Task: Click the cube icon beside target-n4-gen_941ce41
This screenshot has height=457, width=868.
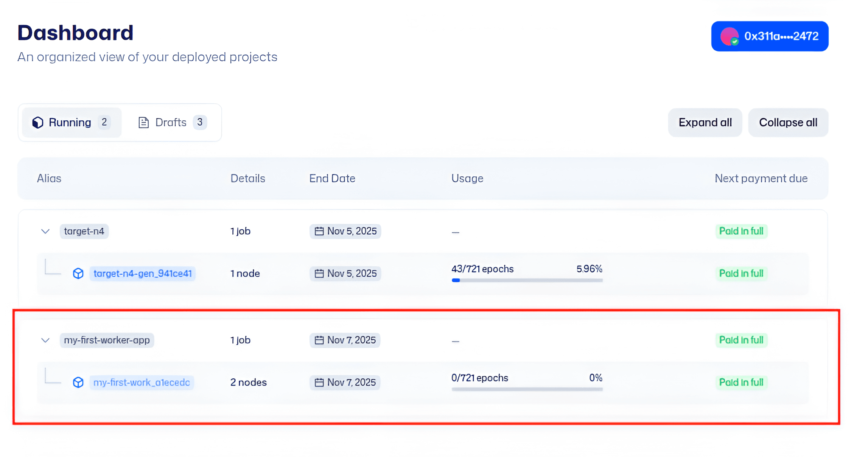Action: click(78, 273)
